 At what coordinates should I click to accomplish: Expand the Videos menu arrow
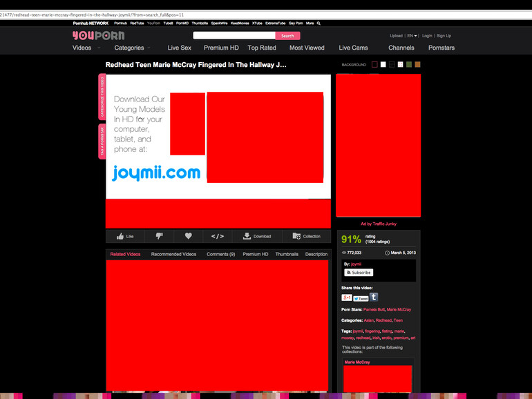99,48
